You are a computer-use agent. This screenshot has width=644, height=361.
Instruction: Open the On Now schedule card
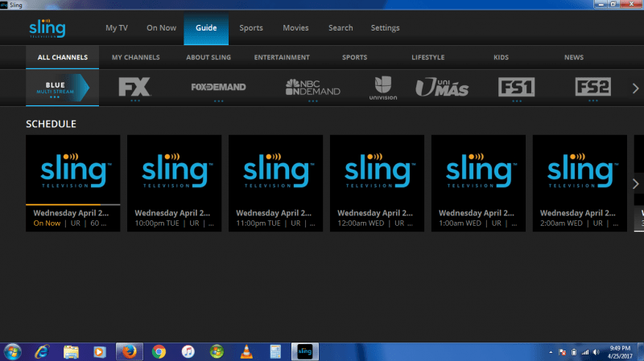pos(73,183)
